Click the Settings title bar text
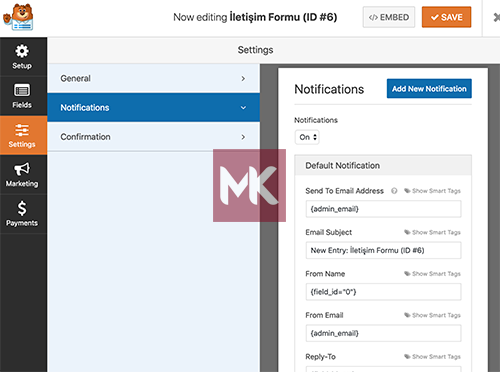 click(x=255, y=50)
